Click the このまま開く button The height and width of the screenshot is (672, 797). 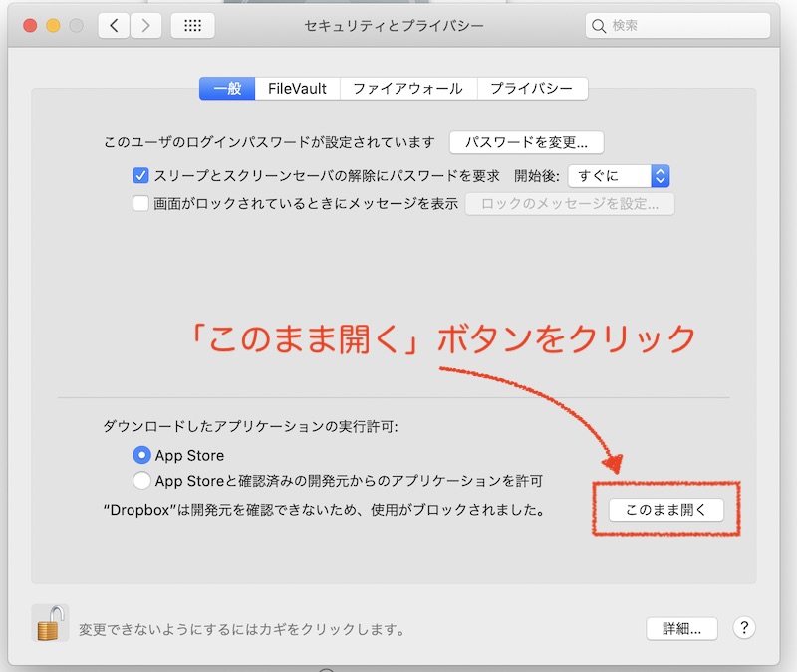click(665, 510)
